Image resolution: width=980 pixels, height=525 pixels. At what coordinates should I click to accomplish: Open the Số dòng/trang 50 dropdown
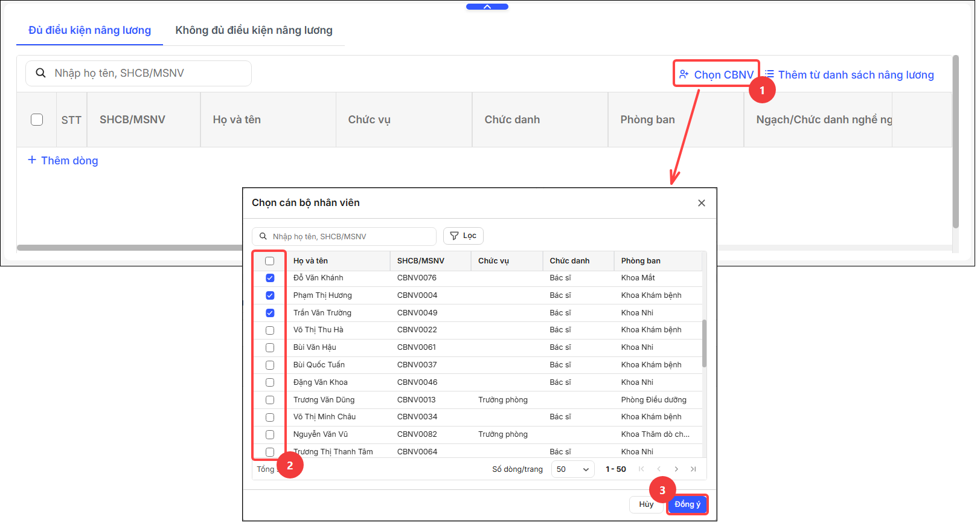click(572, 469)
